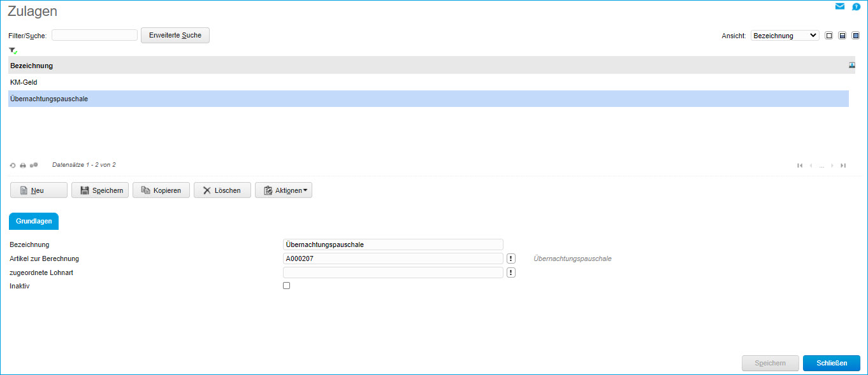Switch to empty square layout view
The image size is (868, 375).
829,36
